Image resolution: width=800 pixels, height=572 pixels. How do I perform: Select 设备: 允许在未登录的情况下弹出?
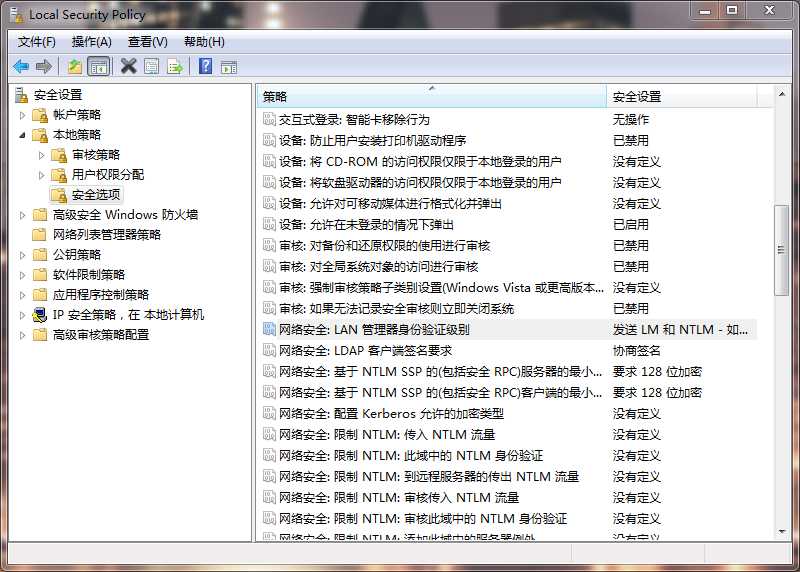tap(366, 225)
